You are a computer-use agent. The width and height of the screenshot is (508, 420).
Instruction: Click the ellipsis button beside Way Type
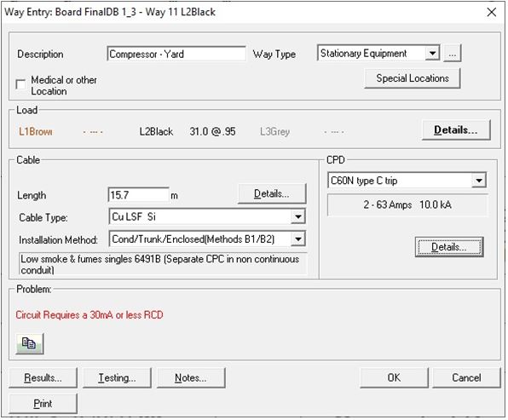coord(453,54)
